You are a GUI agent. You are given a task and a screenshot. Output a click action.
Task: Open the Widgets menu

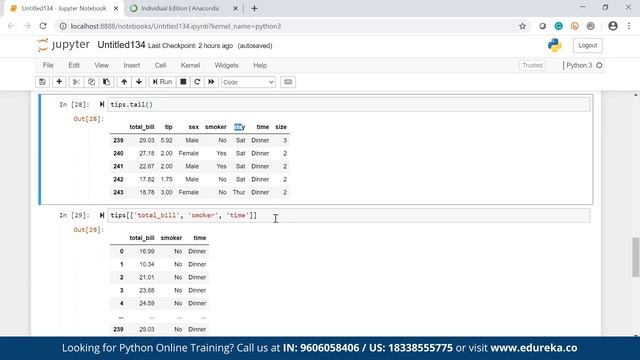[227, 65]
